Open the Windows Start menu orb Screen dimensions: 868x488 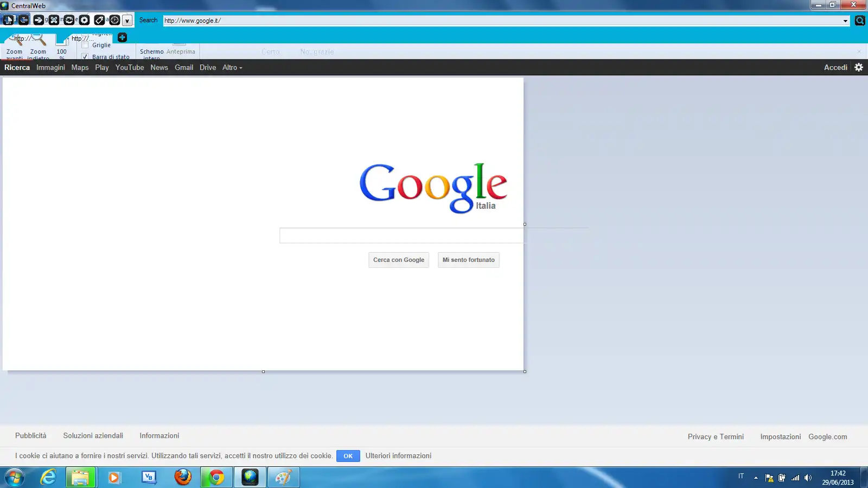[x=15, y=478]
